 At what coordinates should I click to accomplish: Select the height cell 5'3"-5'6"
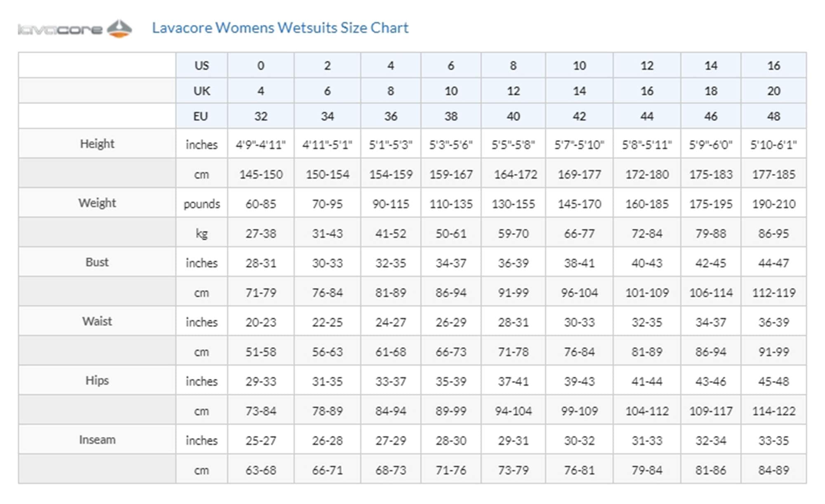point(451,144)
